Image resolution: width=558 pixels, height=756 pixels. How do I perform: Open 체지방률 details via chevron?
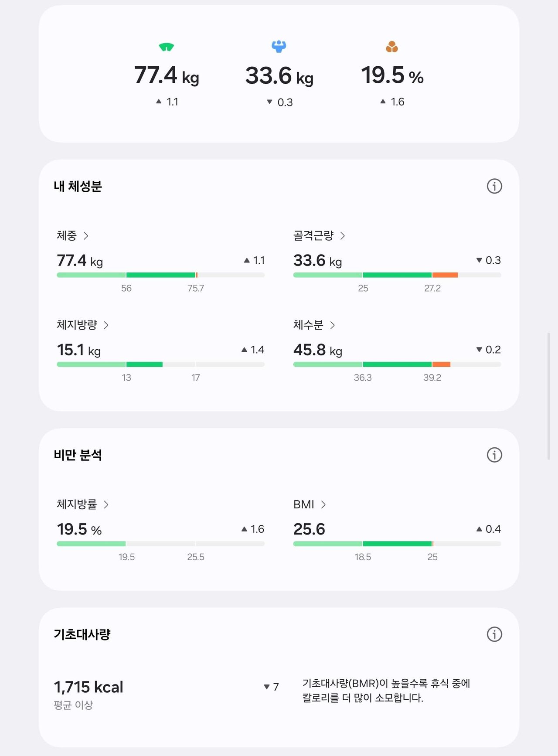click(106, 504)
